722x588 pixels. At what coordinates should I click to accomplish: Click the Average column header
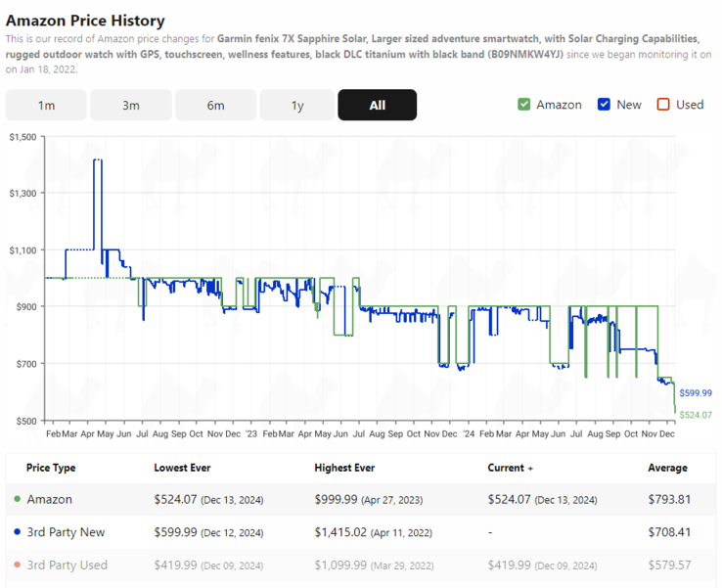pyautogui.click(x=667, y=468)
